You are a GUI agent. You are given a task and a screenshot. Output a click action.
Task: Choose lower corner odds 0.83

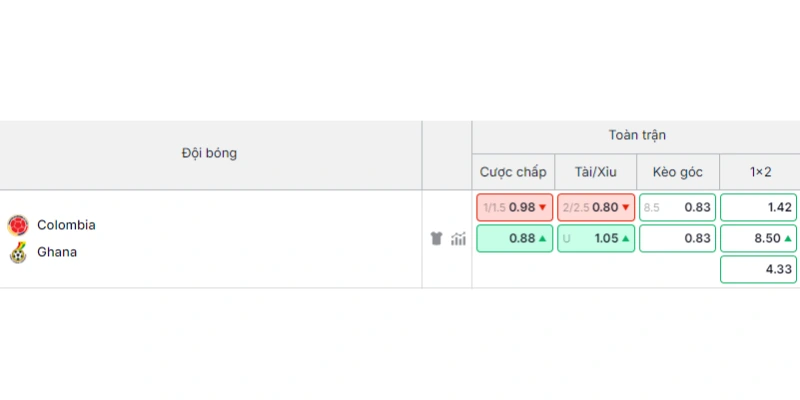[x=678, y=238]
